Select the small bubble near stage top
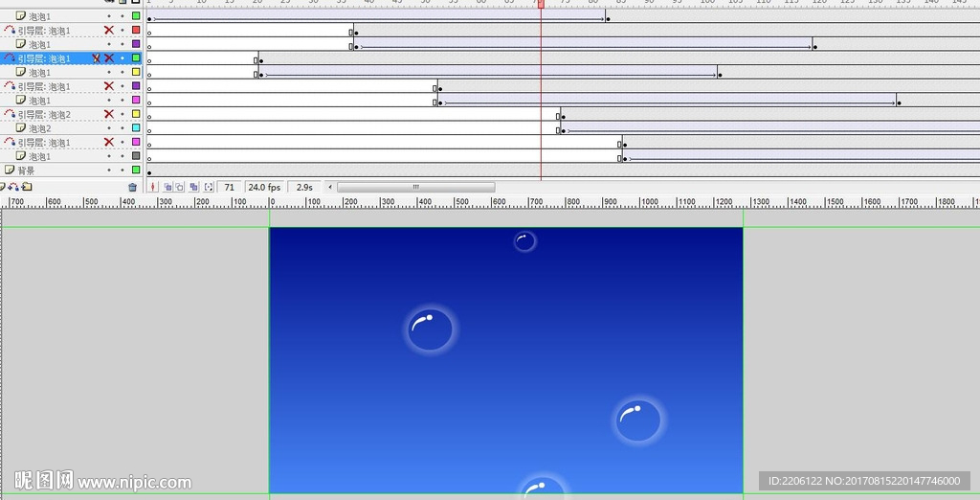 [x=525, y=241]
